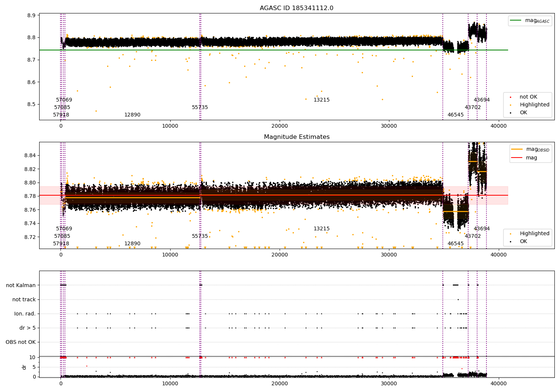560x392 pixels.
Task: Click the title 'AGASC ID 185341112.0'
Action: (x=296, y=8)
